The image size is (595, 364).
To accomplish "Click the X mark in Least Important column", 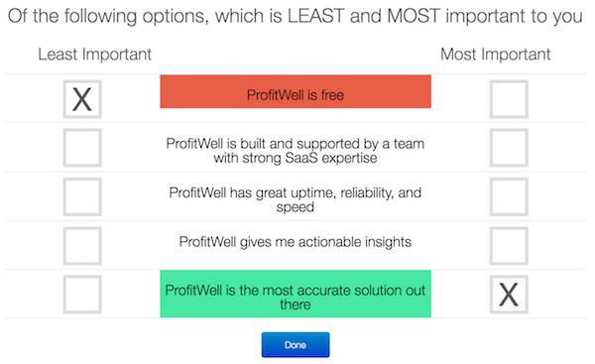I will (x=82, y=99).
